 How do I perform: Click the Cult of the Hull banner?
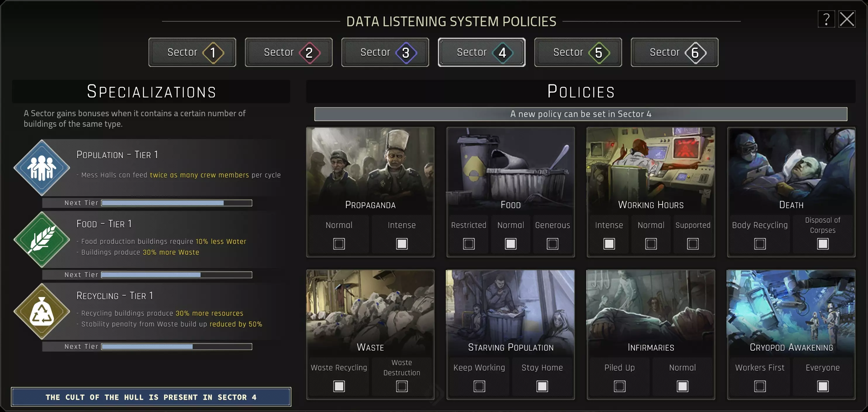pos(151,397)
